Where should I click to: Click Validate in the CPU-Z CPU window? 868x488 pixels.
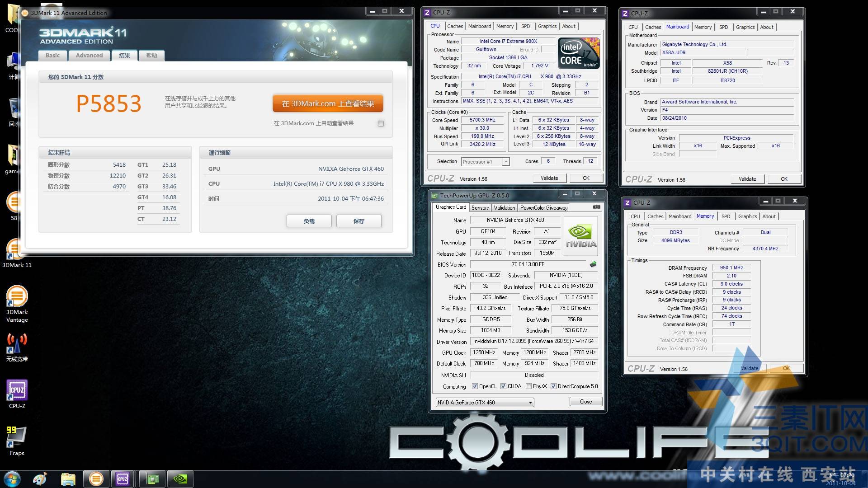(x=549, y=178)
